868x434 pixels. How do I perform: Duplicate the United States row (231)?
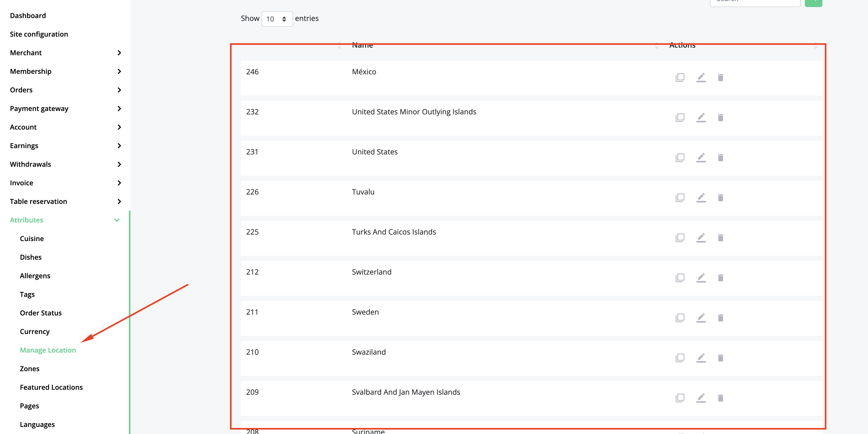point(680,158)
